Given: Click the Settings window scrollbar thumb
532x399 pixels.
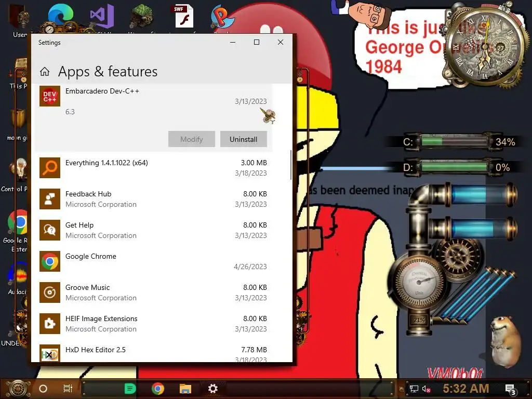Looking at the screenshot, I should (291, 165).
